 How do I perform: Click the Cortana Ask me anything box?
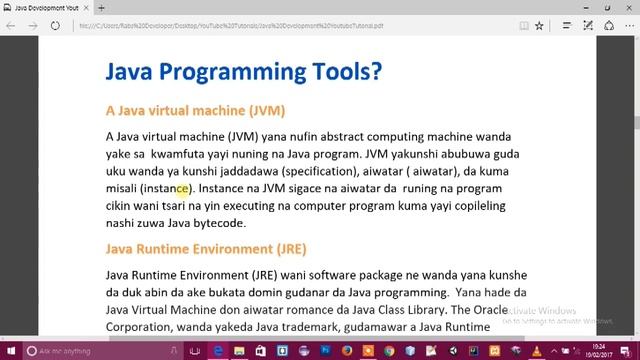pos(102,351)
